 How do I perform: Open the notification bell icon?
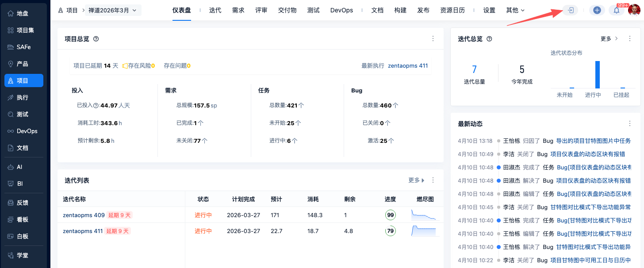[617, 10]
